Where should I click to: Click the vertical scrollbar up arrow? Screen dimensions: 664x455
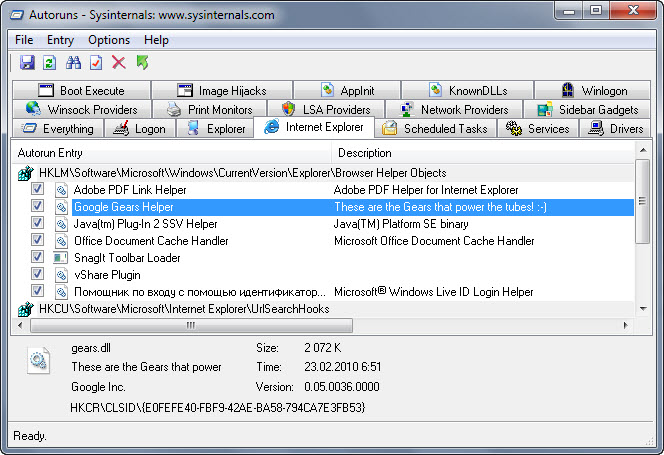[643, 150]
